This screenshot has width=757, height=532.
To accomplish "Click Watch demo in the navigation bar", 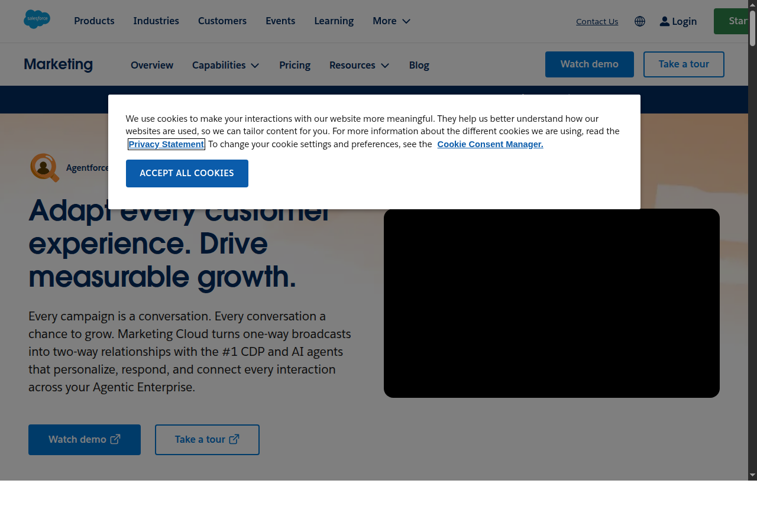I will pyautogui.click(x=590, y=64).
